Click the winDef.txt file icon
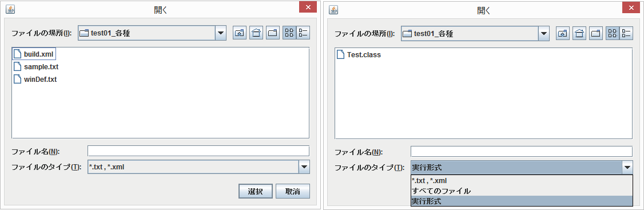 coord(17,80)
